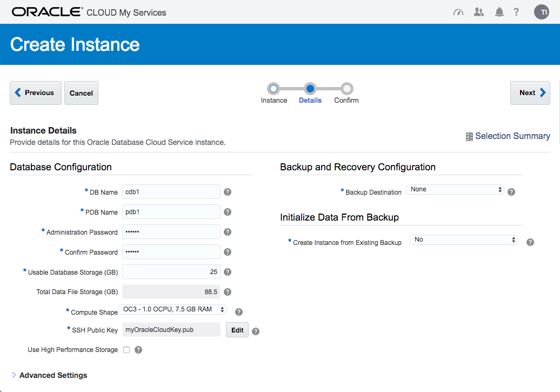
Task: Focus the DB Name input field
Action: tap(171, 192)
